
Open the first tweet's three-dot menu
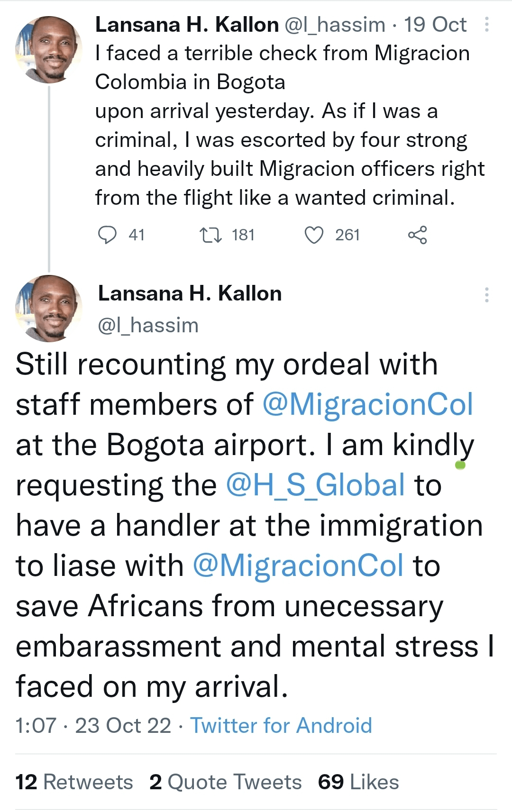tap(486, 25)
